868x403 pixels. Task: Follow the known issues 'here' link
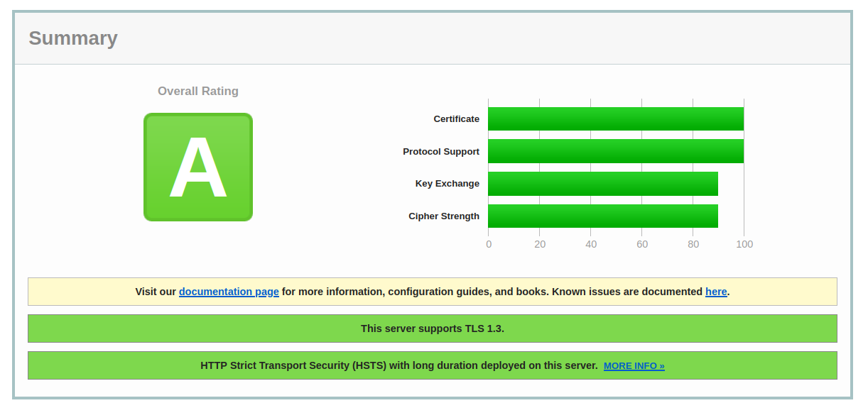[x=716, y=292]
